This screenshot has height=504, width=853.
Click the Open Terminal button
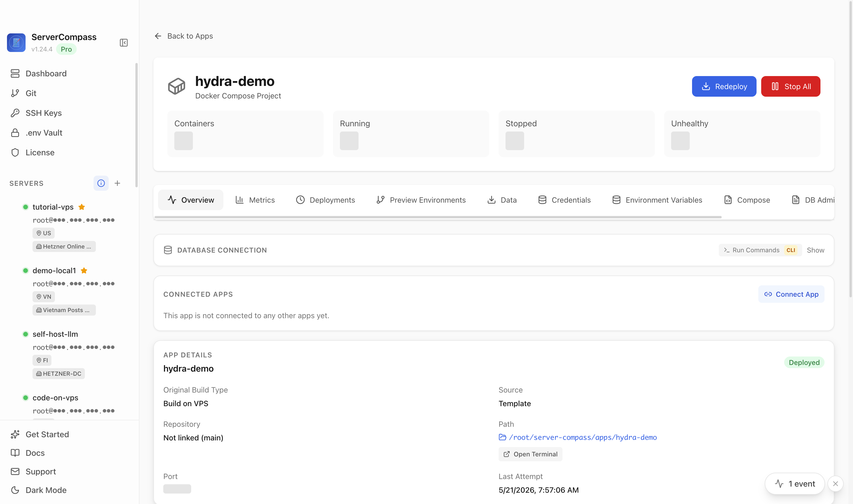(x=530, y=454)
